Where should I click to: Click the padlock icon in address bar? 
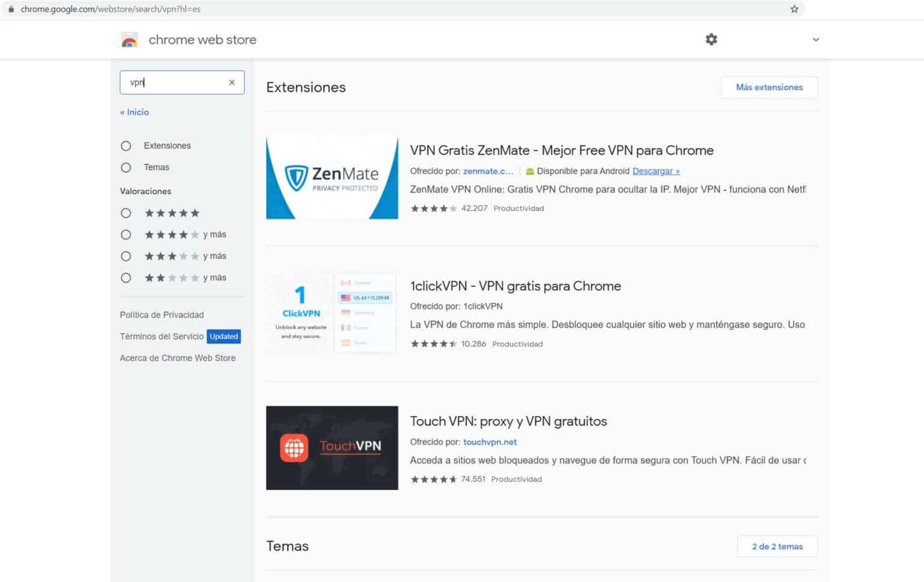11,9
